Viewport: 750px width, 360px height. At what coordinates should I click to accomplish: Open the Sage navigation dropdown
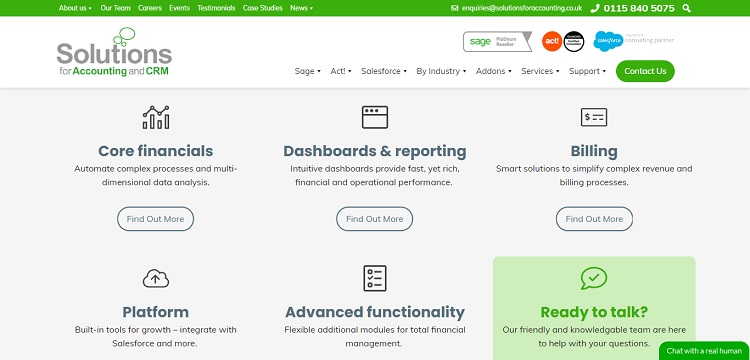[x=308, y=71]
